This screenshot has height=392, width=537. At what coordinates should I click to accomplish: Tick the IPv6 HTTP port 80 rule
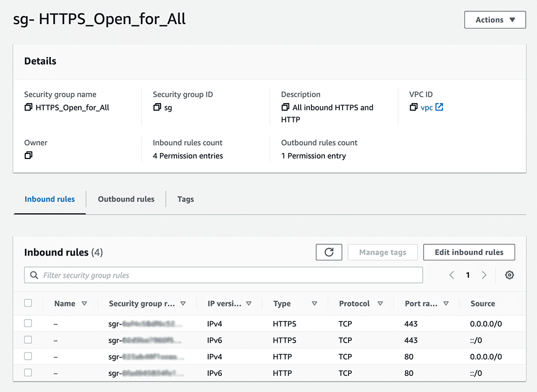point(28,373)
